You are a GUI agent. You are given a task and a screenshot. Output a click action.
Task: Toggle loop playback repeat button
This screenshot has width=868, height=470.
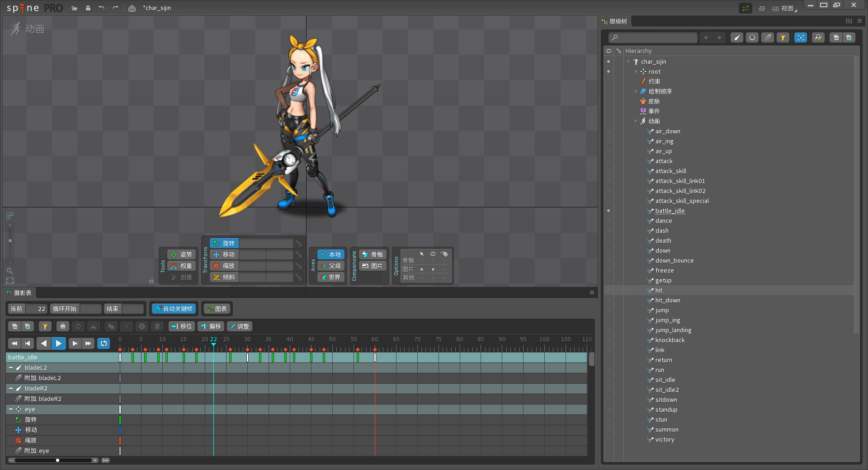(x=104, y=343)
